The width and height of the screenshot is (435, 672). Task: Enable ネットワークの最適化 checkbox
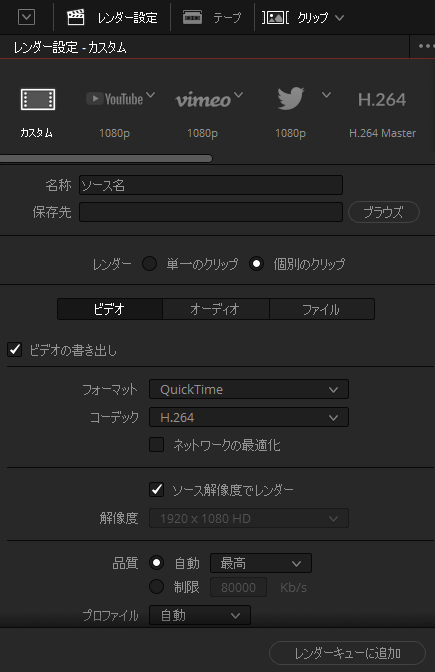pyautogui.click(x=156, y=444)
